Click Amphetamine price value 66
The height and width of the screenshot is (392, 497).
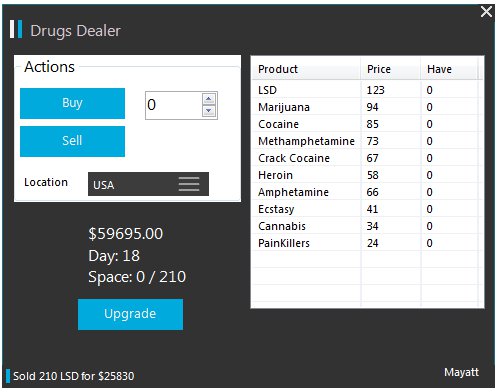[x=373, y=192]
